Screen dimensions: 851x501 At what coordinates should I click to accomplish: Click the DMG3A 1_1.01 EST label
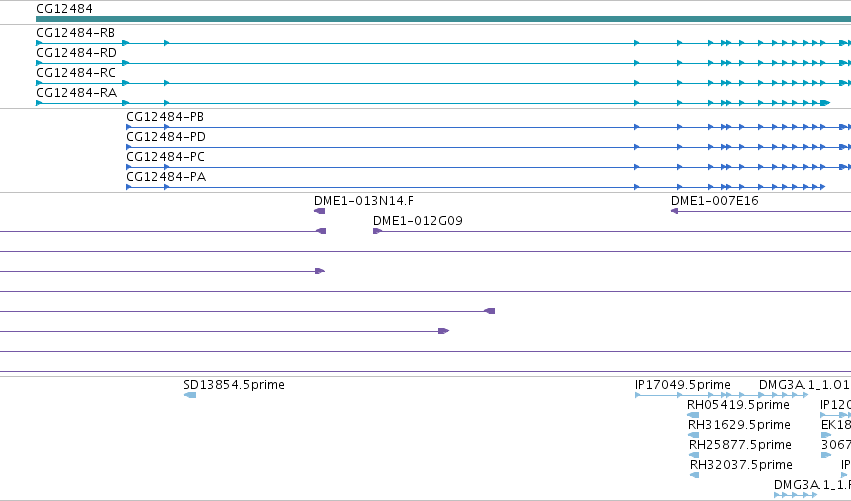tap(804, 385)
